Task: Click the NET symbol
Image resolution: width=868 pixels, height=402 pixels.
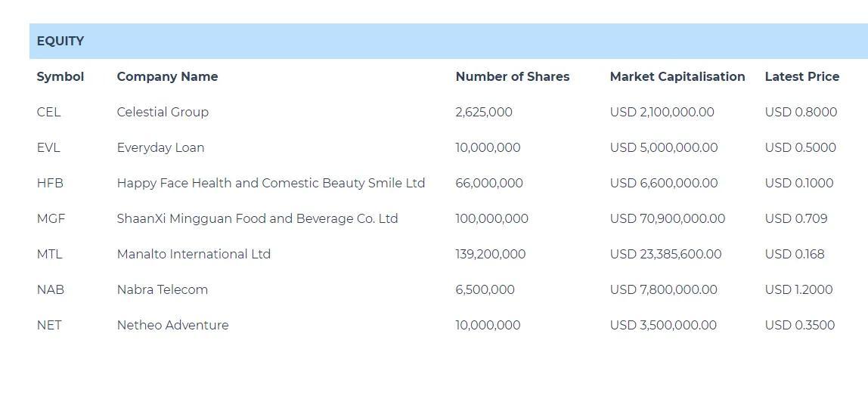Action: [49, 325]
